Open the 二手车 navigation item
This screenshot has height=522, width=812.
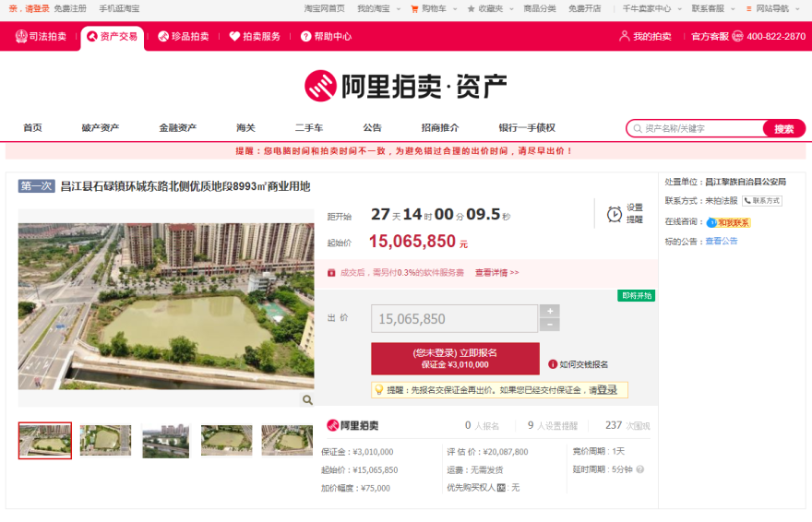[308, 127]
